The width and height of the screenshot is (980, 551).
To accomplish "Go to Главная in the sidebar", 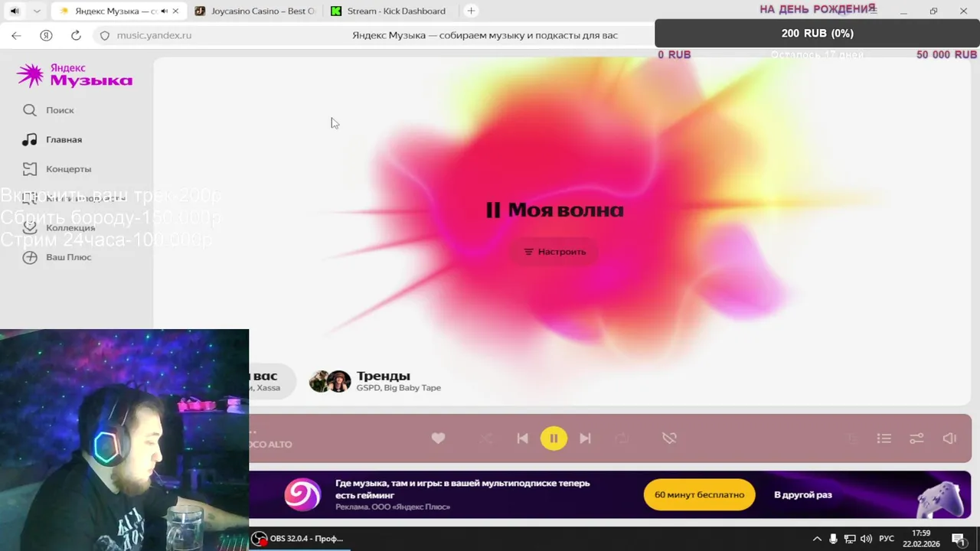I will (52, 139).
